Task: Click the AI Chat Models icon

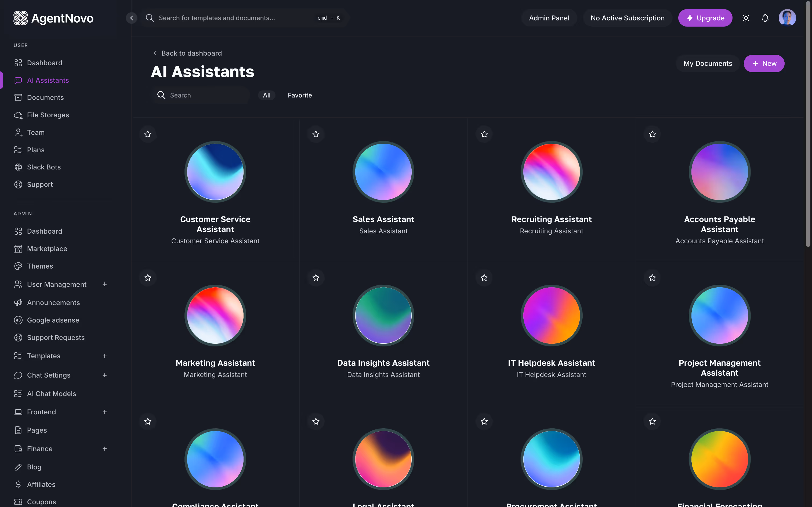Action: point(18,394)
